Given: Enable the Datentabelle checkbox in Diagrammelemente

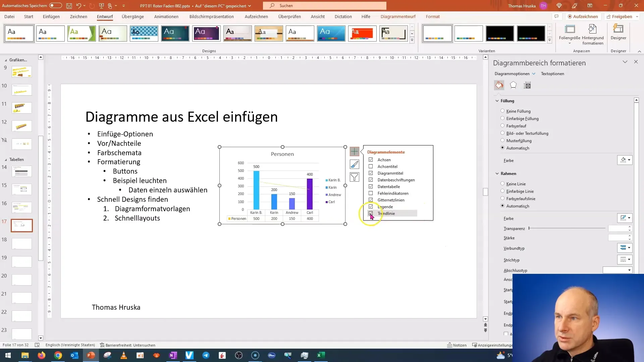Looking at the screenshot, I should point(371,186).
